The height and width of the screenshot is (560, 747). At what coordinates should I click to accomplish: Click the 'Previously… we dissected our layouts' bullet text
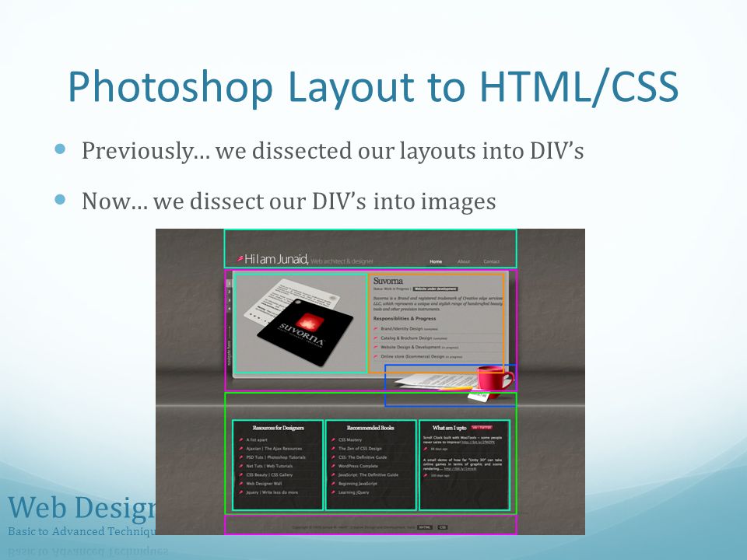click(332, 151)
